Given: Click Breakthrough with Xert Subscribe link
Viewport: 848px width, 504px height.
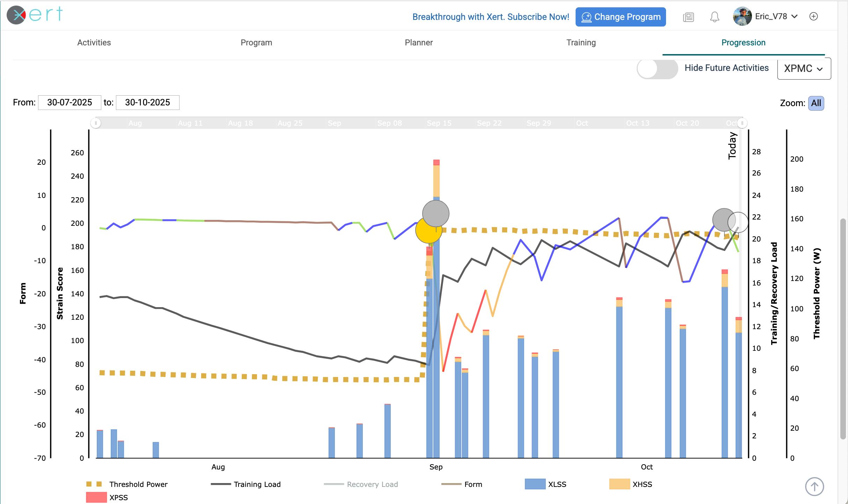Looking at the screenshot, I should coord(490,17).
